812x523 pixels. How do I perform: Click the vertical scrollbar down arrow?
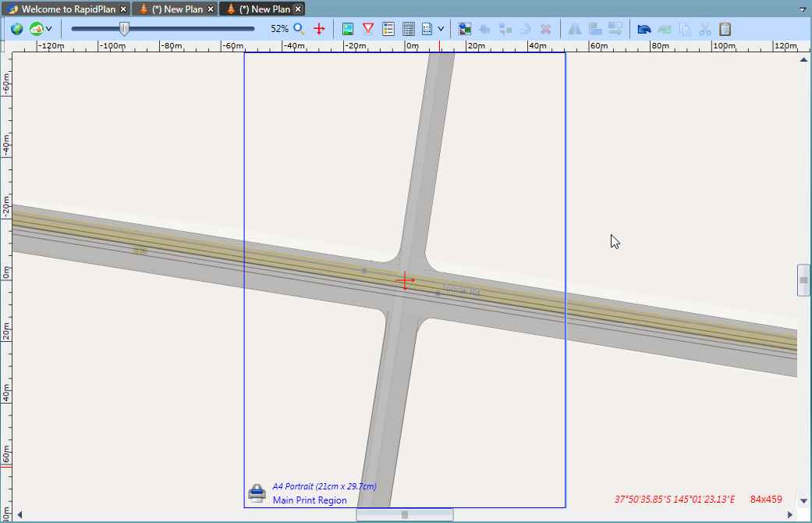tap(803, 500)
